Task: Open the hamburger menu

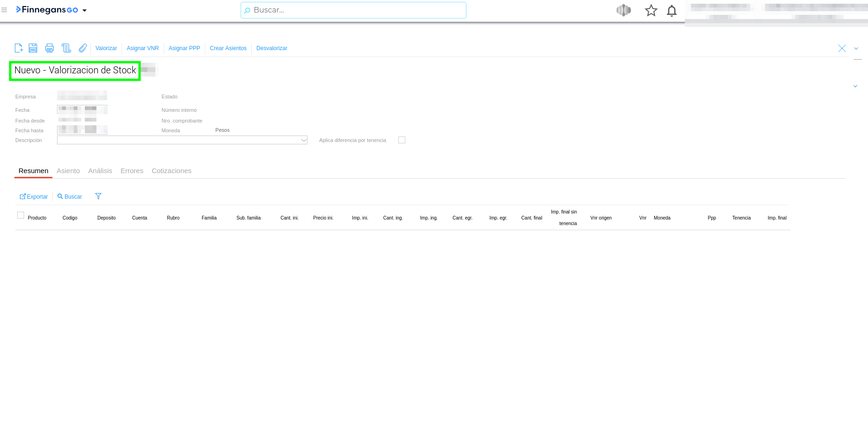Action: click(4, 10)
